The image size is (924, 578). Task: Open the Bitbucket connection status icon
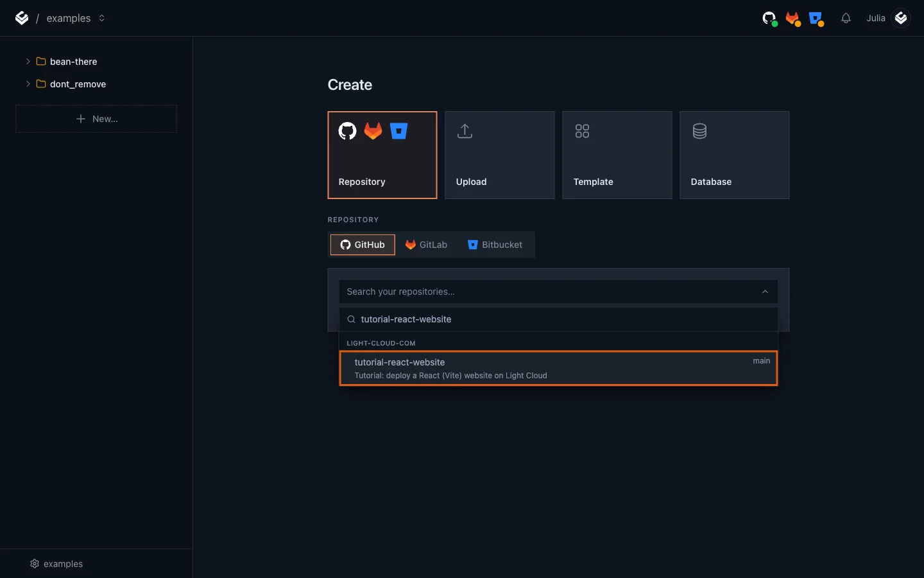pos(816,19)
